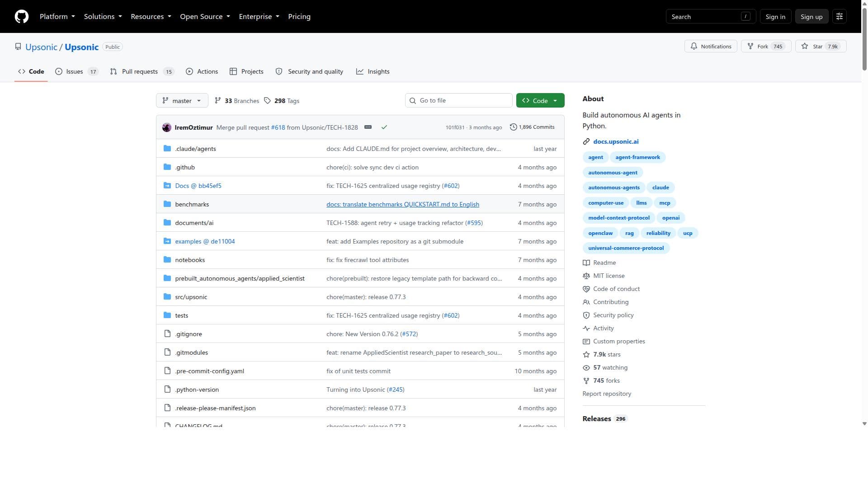Expand the commit message ellipsis
Screen dimensions: 868x488
368,127
